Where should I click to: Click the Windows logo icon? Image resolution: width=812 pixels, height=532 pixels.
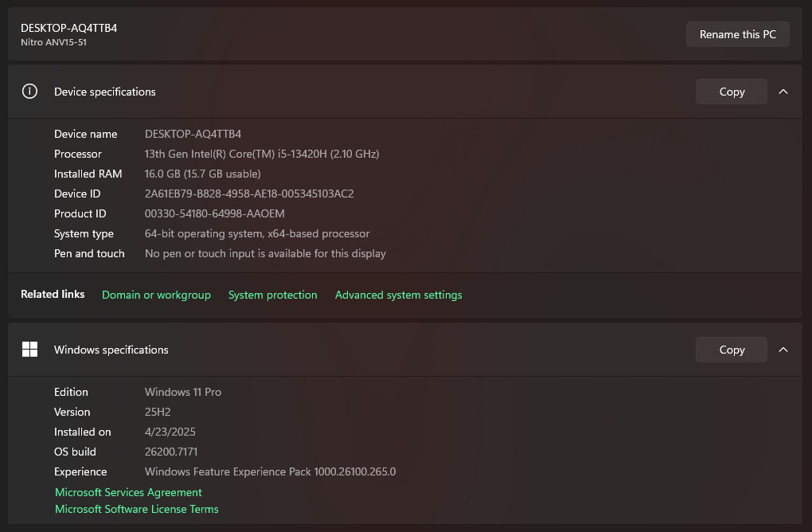tap(29, 350)
